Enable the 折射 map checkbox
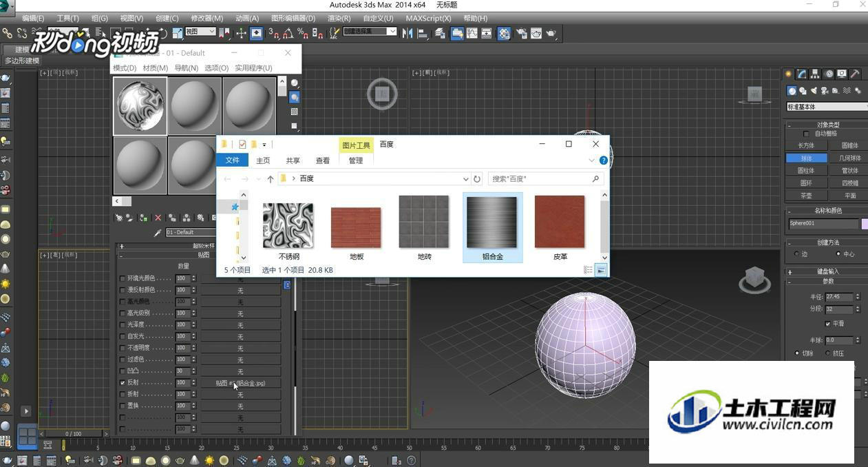This screenshot has width=868, height=467. (x=123, y=394)
